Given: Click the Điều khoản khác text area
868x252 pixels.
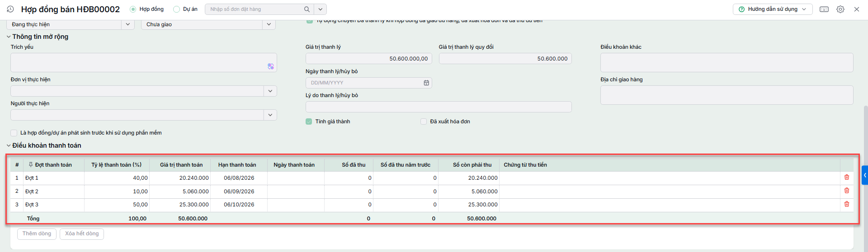Looking at the screenshot, I should click(x=727, y=62).
